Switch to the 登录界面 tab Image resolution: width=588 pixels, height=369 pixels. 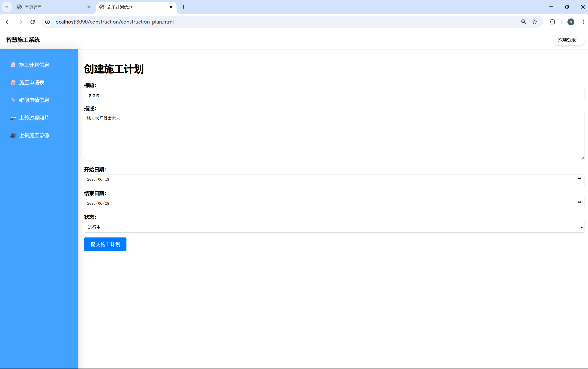(52, 7)
